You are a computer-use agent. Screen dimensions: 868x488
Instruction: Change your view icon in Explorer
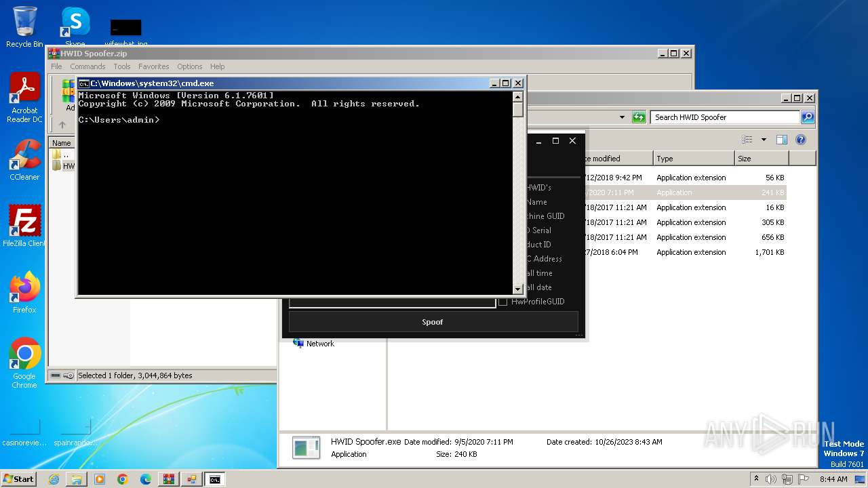[747, 140]
